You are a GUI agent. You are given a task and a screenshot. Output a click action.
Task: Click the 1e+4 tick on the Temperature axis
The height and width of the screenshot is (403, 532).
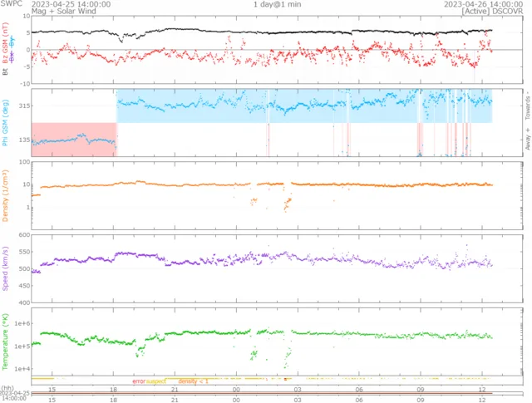click(x=22, y=369)
